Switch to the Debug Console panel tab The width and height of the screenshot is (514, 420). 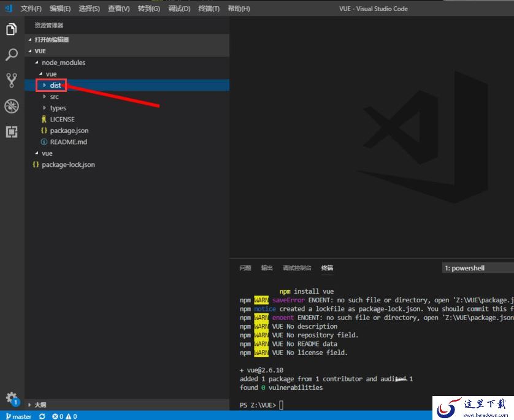(297, 268)
